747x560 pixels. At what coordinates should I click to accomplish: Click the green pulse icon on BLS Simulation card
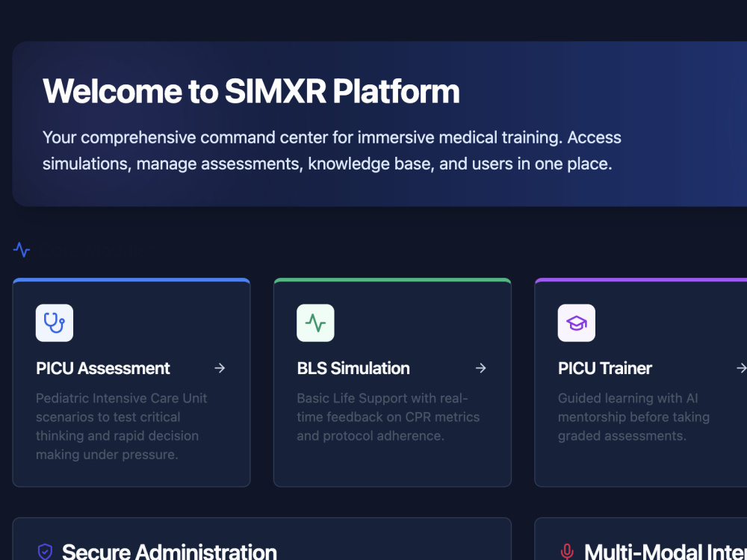pos(315,323)
